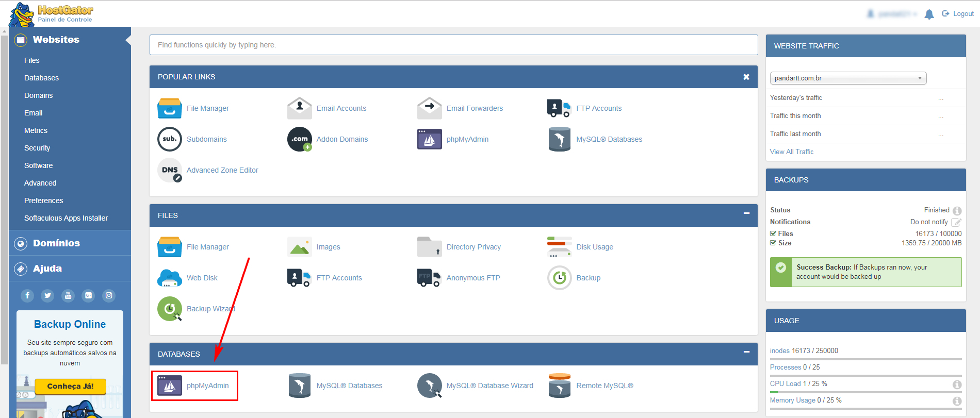980x418 pixels.
Task: Select Advanced in the sidebar
Action: pos(40,183)
